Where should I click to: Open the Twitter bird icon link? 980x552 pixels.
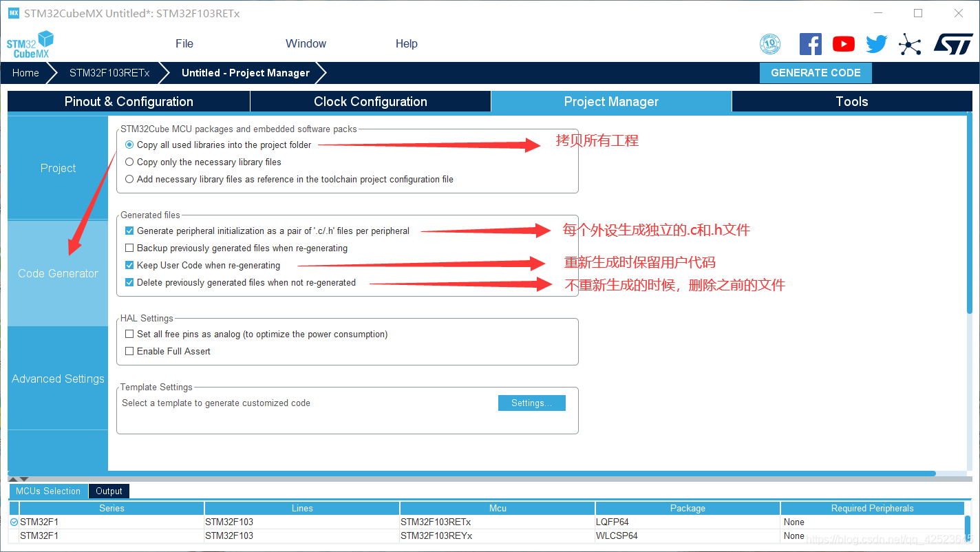click(877, 44)
